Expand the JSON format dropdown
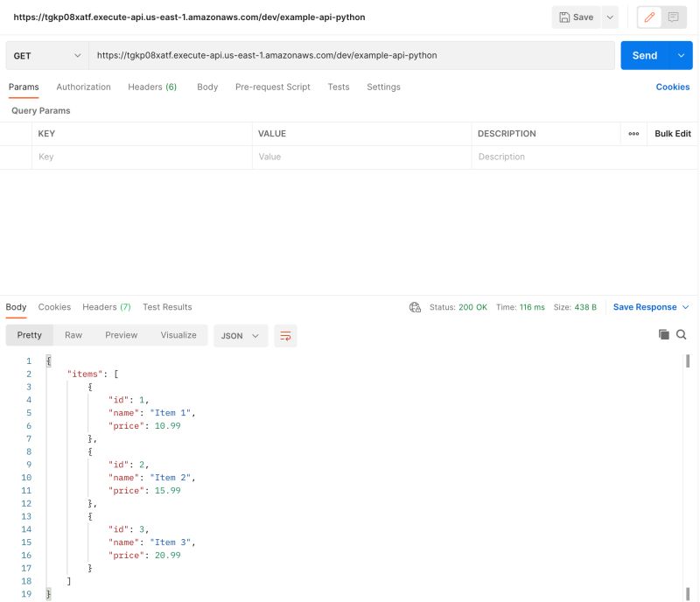This screenshot has height=602, width=700. click(x=241, y=335)
